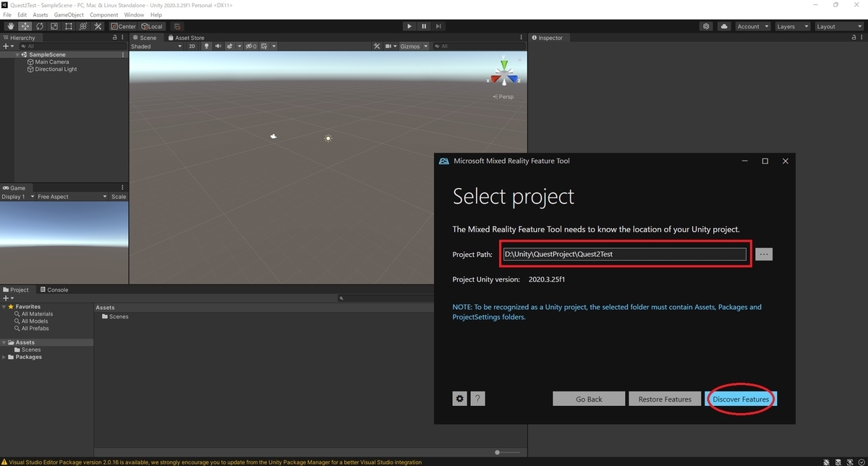Step one frame forward
Screen dimensions: 868x466
(x=438, y=26)
